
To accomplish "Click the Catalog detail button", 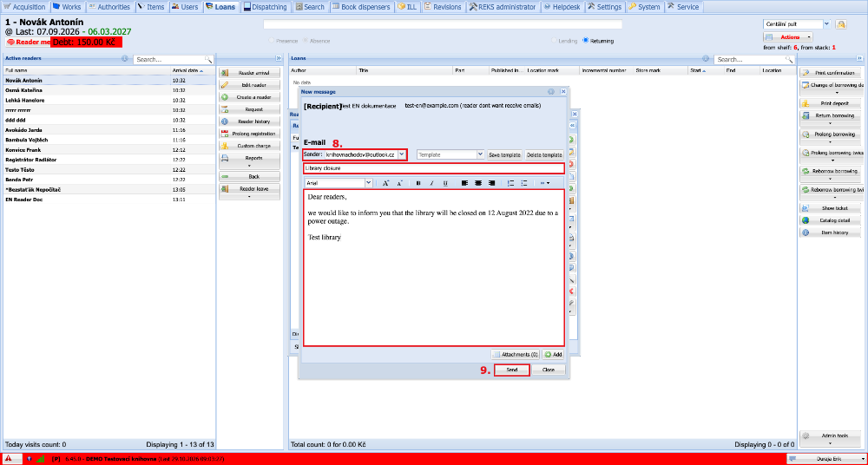I will pyautogui.click(x=831, y=220).
